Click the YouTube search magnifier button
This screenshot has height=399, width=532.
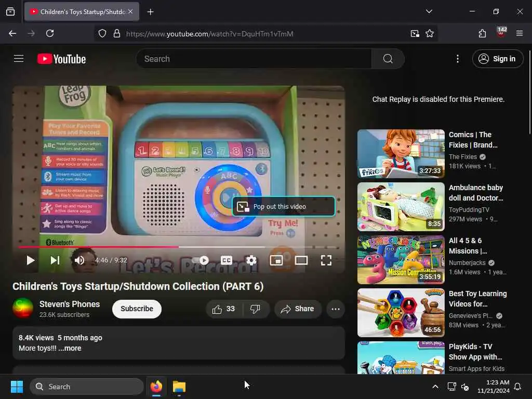[388, 59]
